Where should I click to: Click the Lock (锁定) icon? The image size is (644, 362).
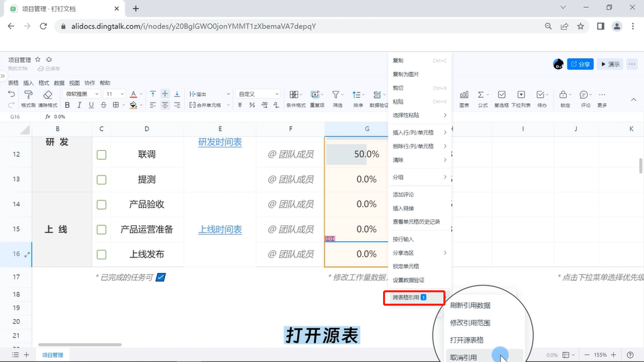(x=564, y=95)
